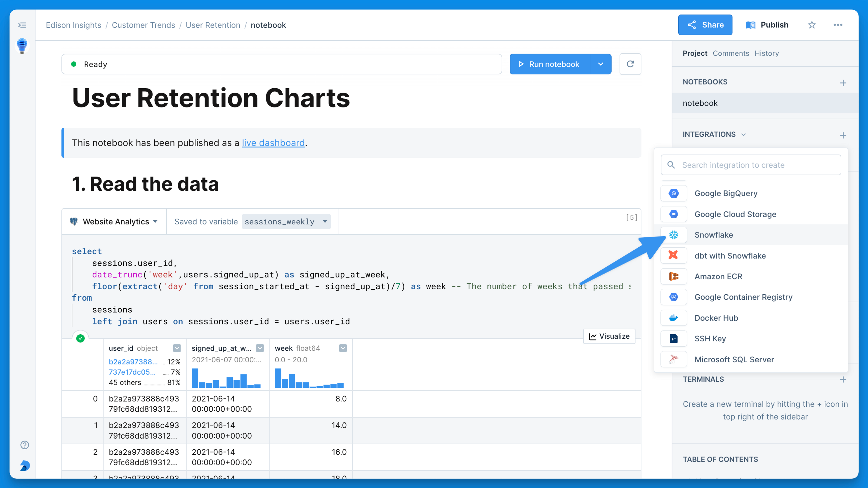The height and width of the screenshot is (488, 868).
Task: Click the Share button
Action: [x=705, y=25]
